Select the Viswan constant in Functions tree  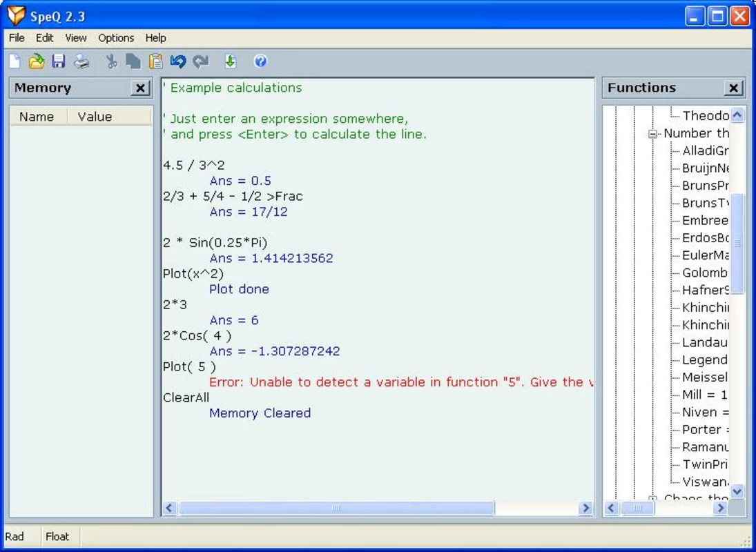click(x=706, y=482)
